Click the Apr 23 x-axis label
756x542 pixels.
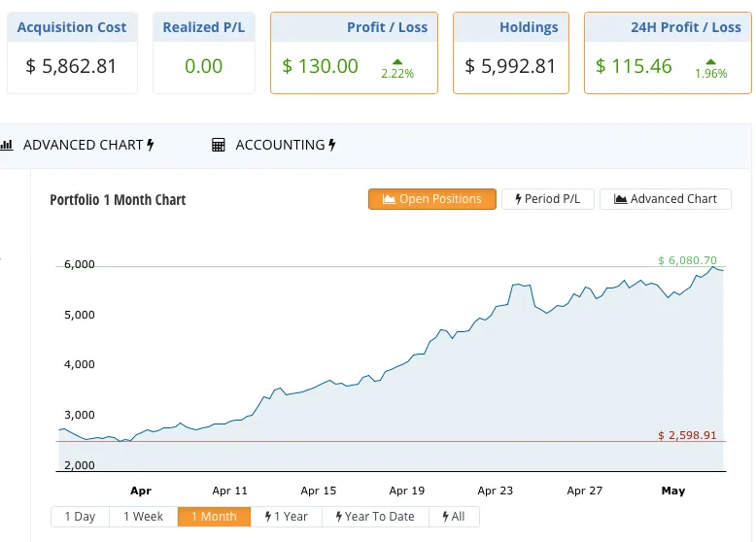pyautogui.click(x=496, y=491)
